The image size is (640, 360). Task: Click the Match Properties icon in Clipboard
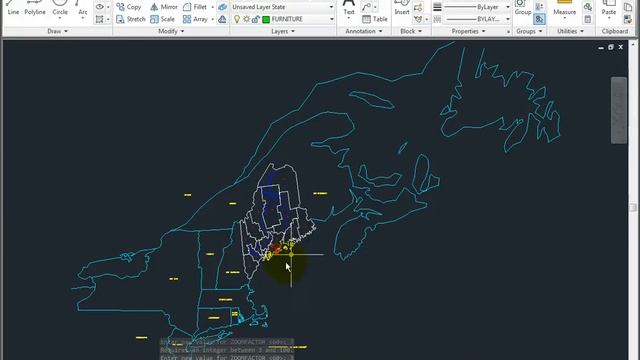click(x=628, y=19)
